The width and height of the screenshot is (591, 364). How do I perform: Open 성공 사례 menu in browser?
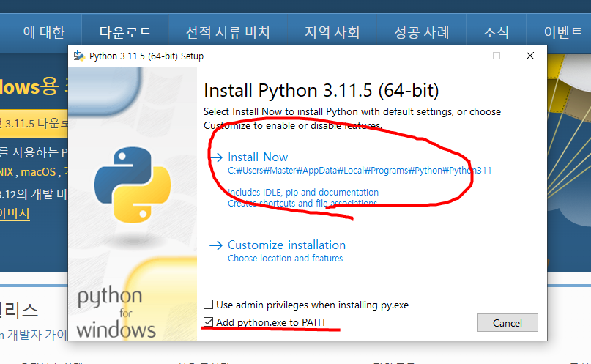(x=422, y=32)
